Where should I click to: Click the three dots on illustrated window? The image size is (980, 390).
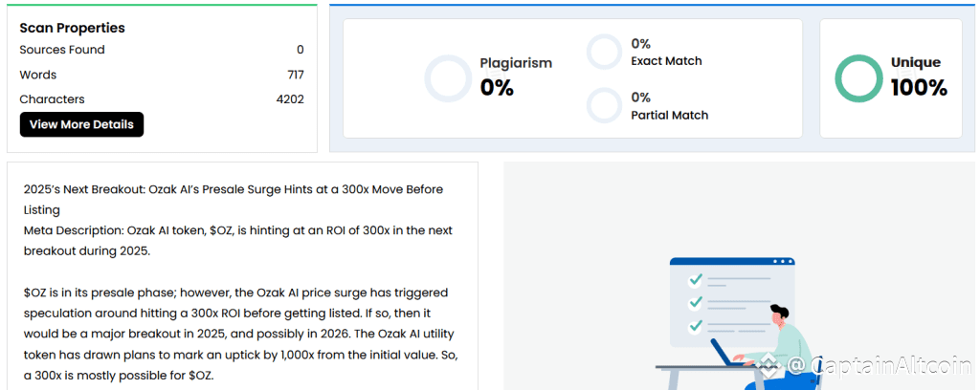[783, 261]
